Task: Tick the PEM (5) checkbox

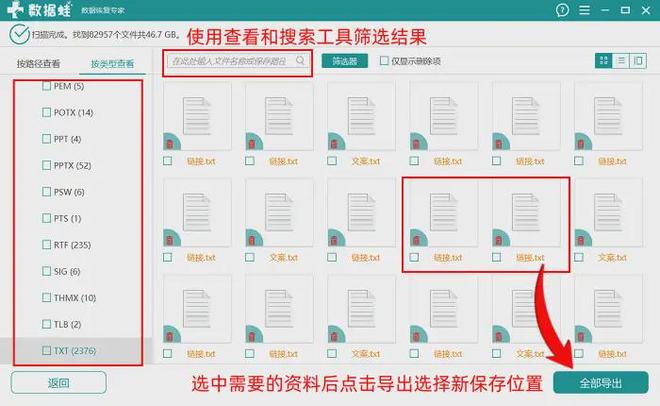Action: click(x=47, y=86)
